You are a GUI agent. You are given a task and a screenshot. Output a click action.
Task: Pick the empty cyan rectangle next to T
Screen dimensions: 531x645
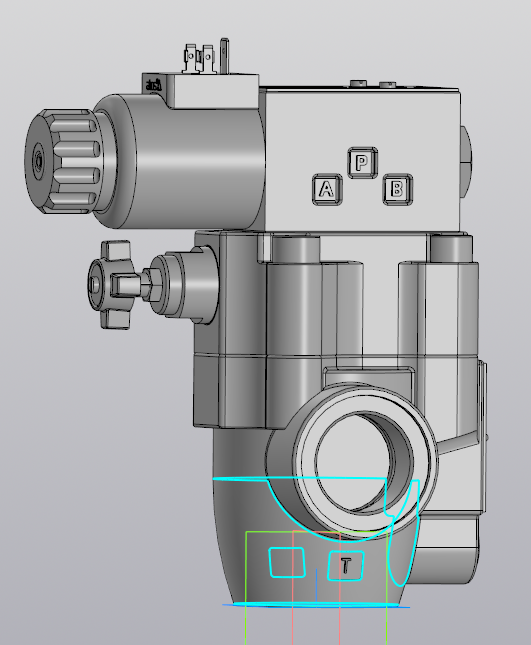287,562
